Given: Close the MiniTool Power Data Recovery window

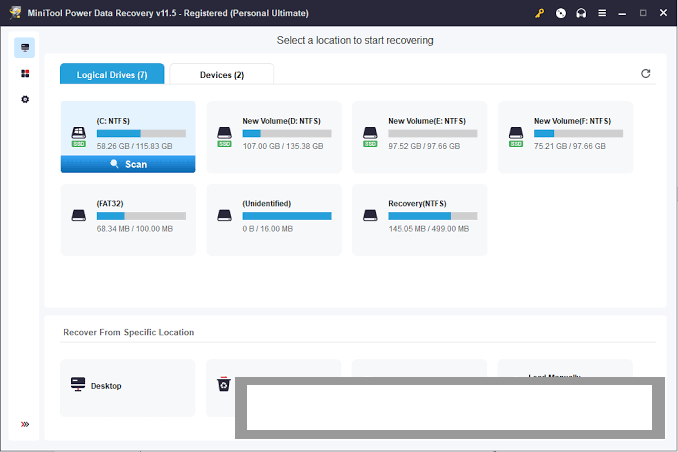Looking at the screenshot, I should (663, 13).
